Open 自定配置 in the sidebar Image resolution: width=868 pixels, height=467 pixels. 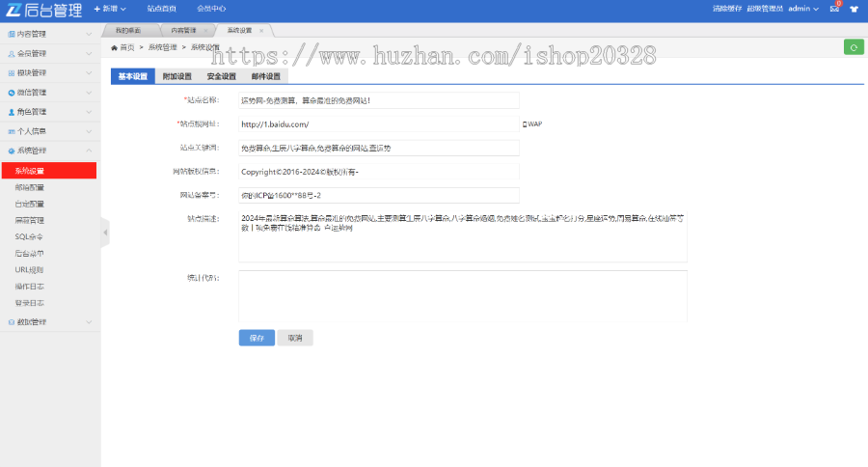(x=29, y=204)
